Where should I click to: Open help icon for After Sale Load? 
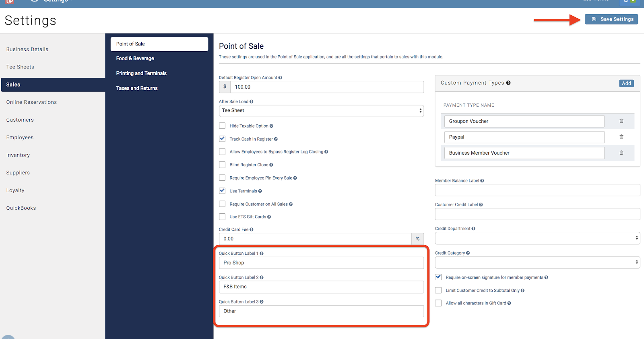pos(252,102)
